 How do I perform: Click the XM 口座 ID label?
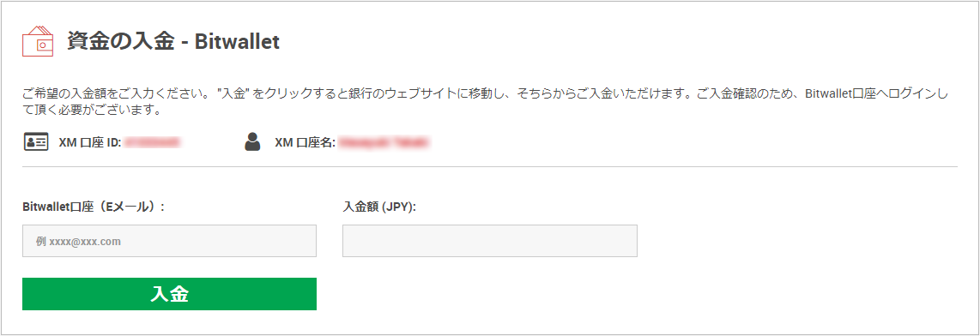click(90, 143)
